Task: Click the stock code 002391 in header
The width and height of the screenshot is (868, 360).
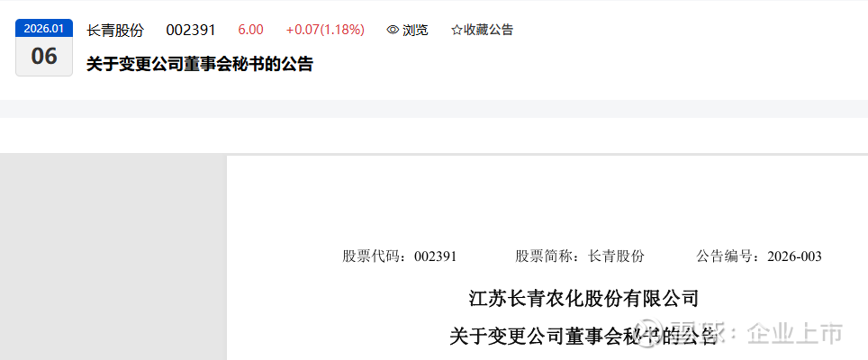Action: pyautogui.click(x=190, y=30)
